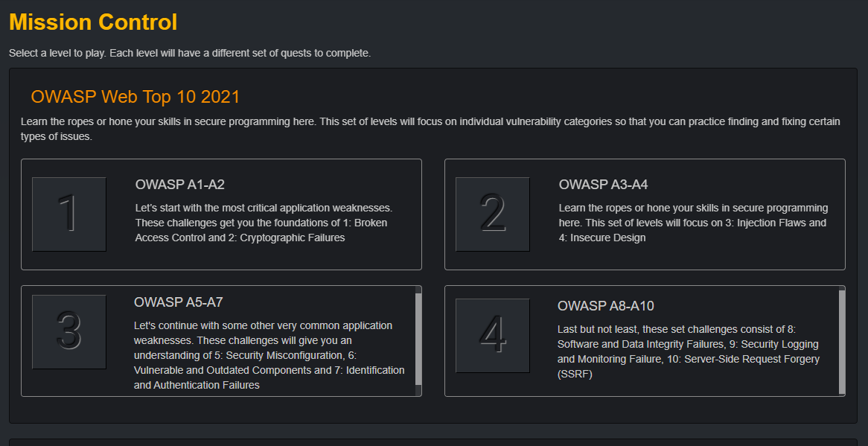Image resolution: width=868 pixels, height=446 pixels.
Task: Click the number 1 level tile
Action: click(x=68, y=214)
